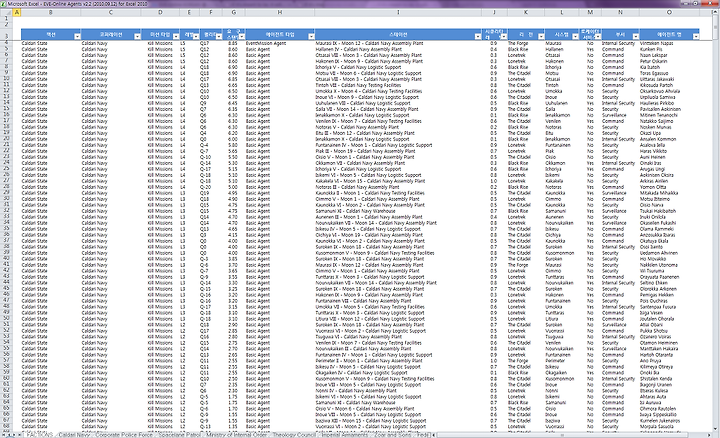Select the cell 'EventMission Agent'
720x438 pixels.
point(280,43)
